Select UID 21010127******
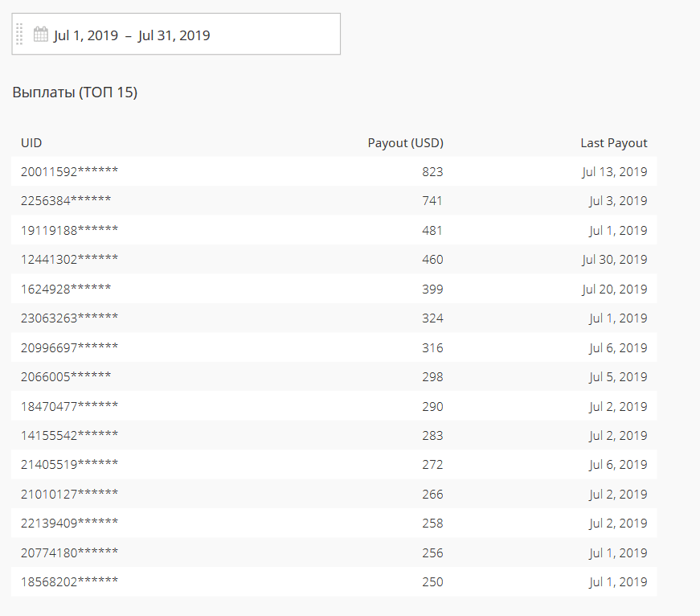Screen dimensions: 700x616 pos(69,495)
